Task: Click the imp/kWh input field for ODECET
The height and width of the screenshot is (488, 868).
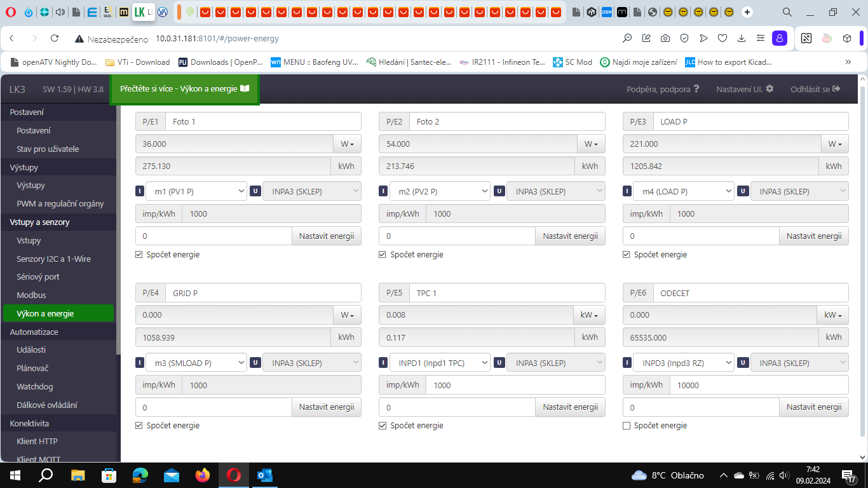Action: (x=759, y=385)
